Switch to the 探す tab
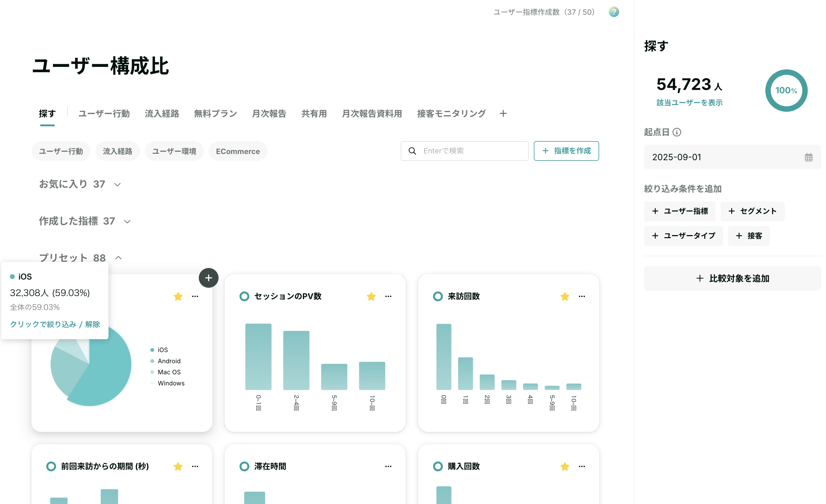826x504 pixels. click(47, 114)
